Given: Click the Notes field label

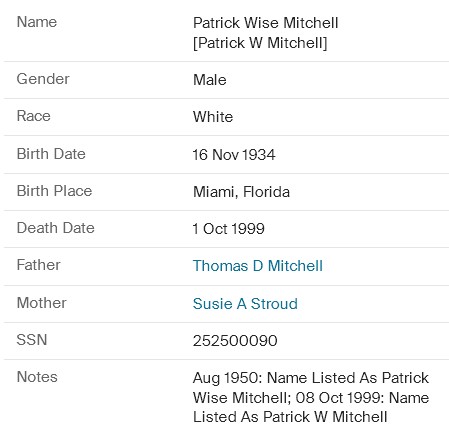Looking at the screenshot, I should (37, 377).
